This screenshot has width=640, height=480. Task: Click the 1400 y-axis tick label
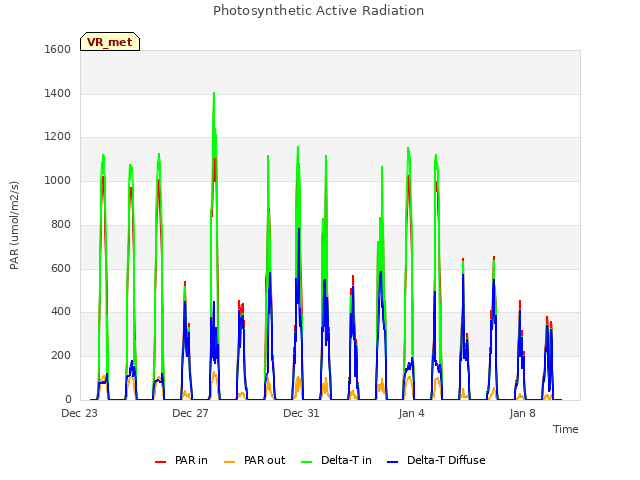click(58, 93)
